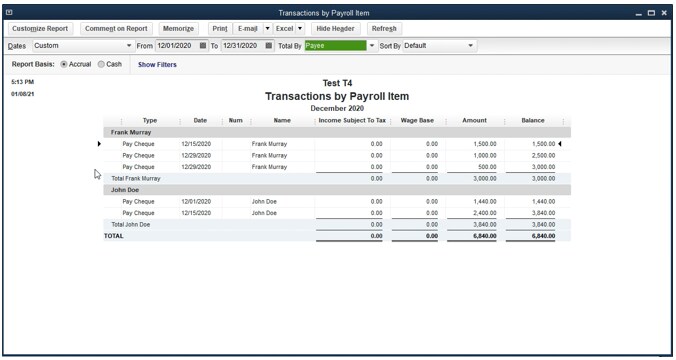This screenshot has width=676, height=360.
Task: Click the Name column header
Action: pos(282,121)
